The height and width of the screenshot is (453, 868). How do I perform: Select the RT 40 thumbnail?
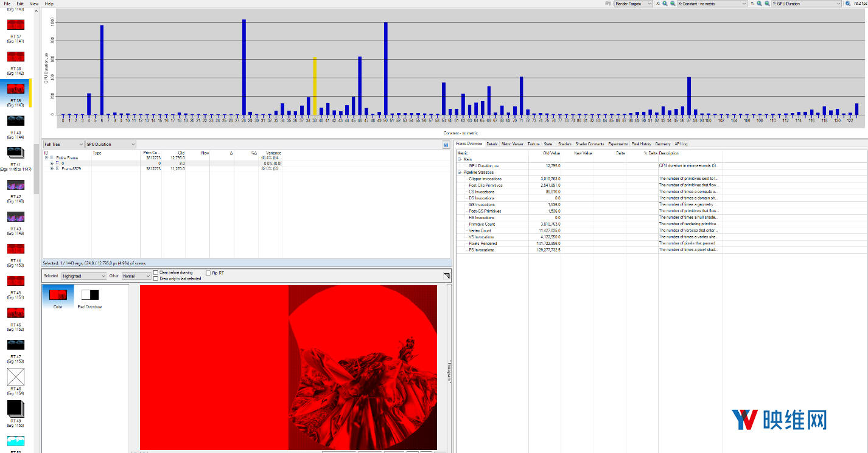15,121
